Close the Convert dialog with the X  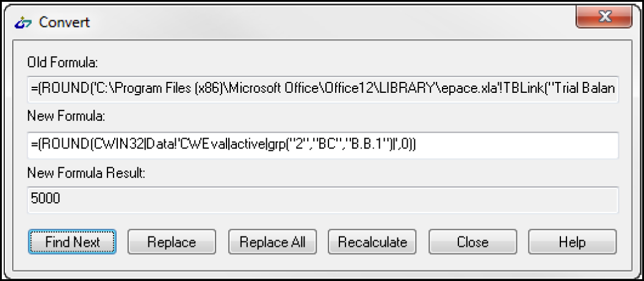(x=603, y=17)
